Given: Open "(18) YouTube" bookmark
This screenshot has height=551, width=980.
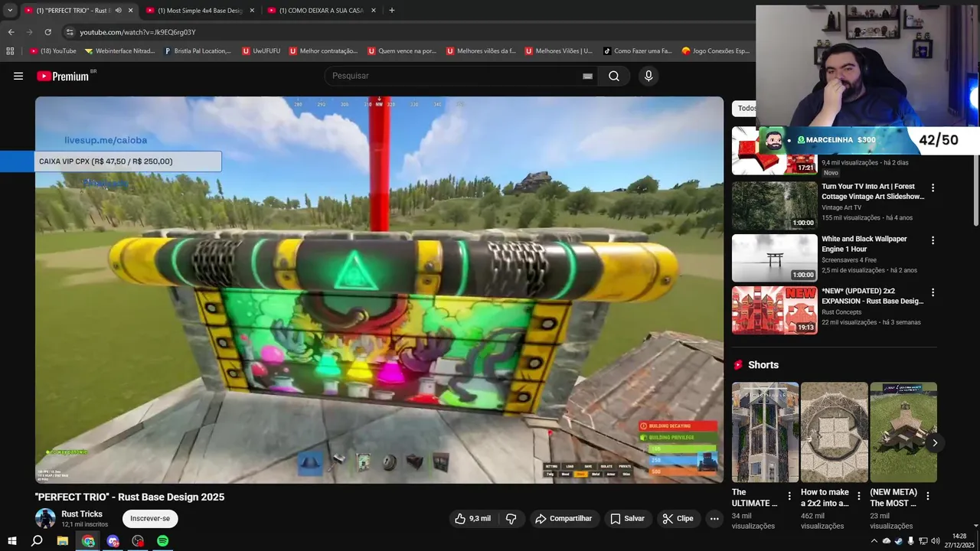Looking at the screenshot, I should (x=53, y=51).
